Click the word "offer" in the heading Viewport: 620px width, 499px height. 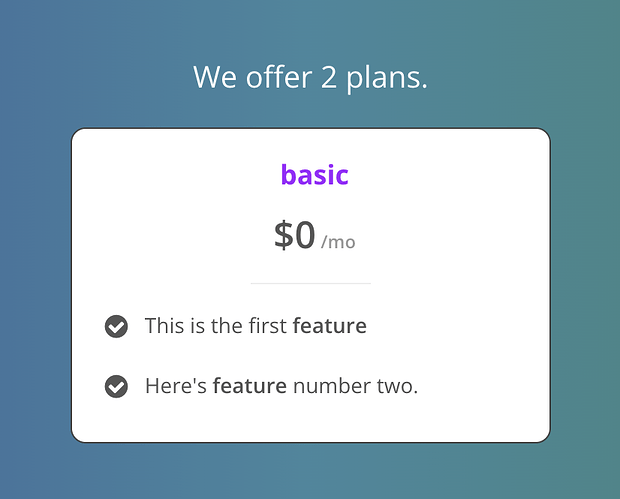point(279,76)
